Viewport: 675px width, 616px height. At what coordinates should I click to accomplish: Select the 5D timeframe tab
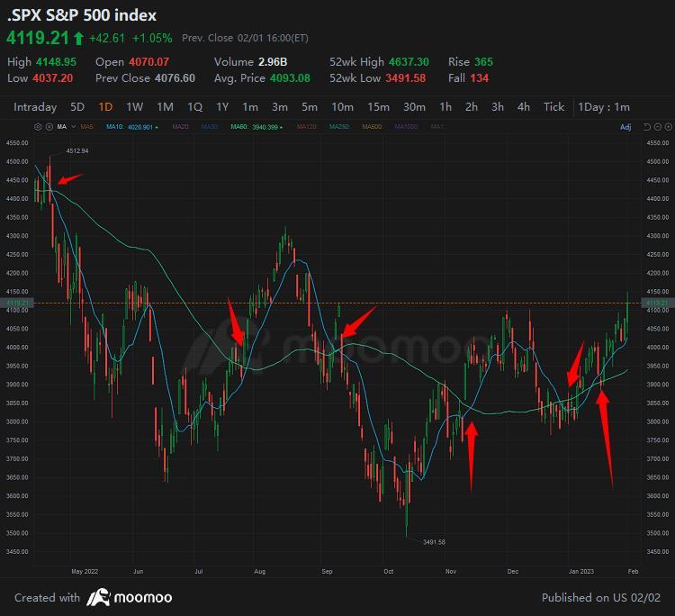point(77,106)
